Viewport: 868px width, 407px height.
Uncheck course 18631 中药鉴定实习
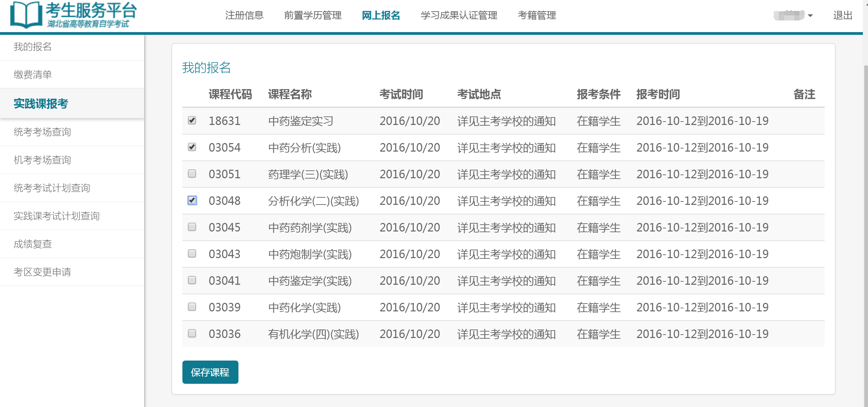click(x=192, y=121)
